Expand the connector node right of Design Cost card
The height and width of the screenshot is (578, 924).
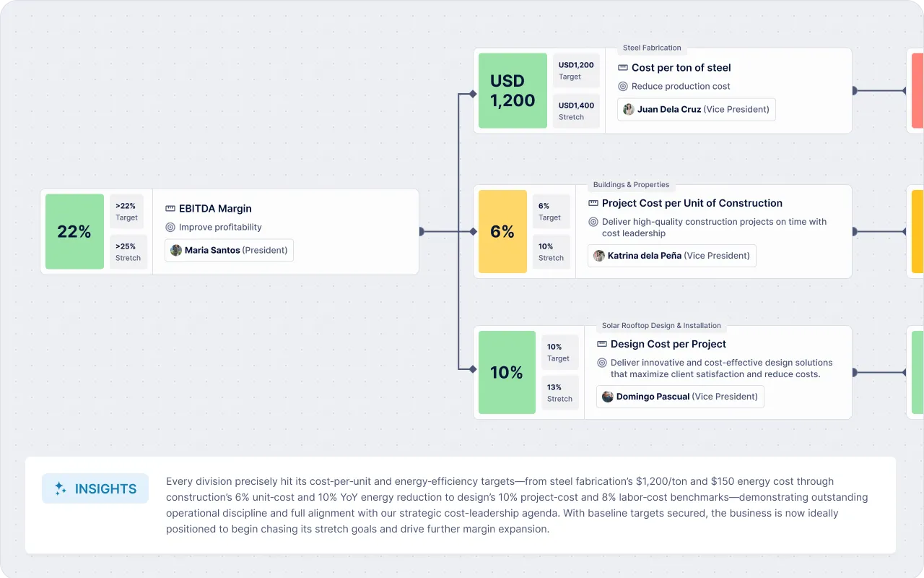[854, 373]
